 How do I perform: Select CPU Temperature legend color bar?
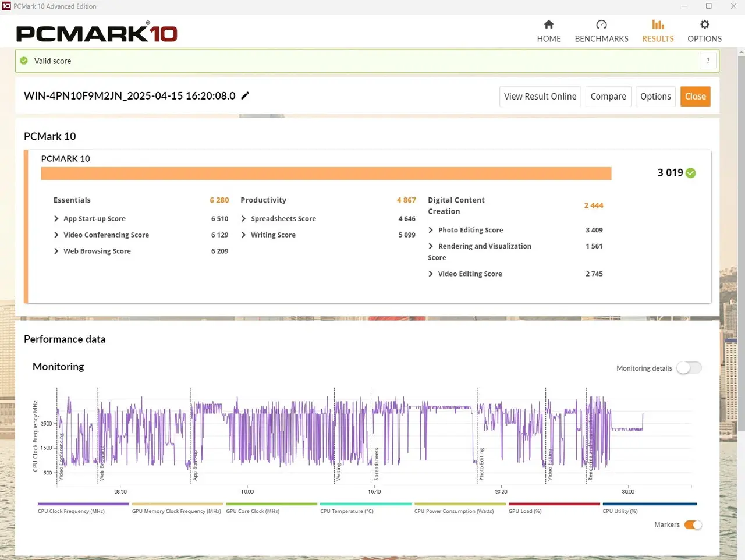coord(366,504)
